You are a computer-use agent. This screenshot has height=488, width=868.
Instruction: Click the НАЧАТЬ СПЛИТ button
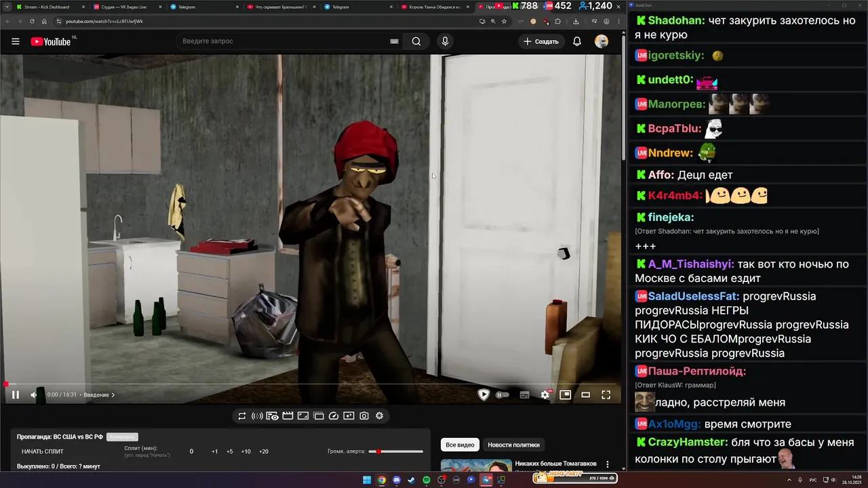(43, 451)
